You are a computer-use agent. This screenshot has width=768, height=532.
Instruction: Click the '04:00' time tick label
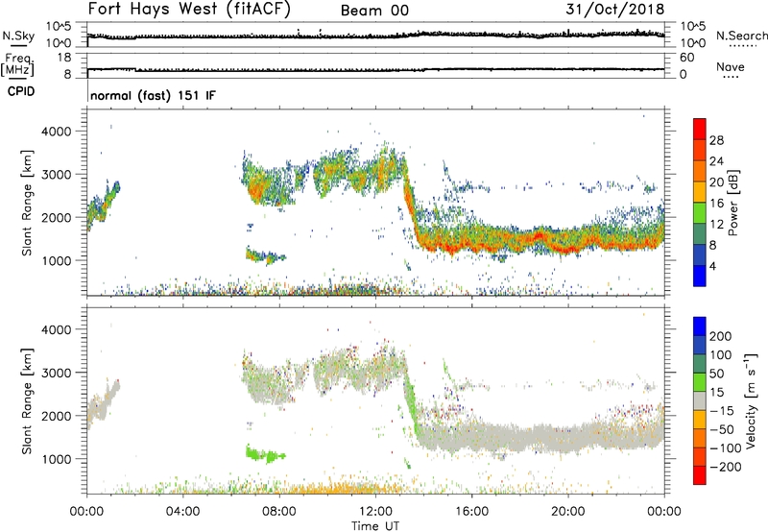[x=182, y=512]
